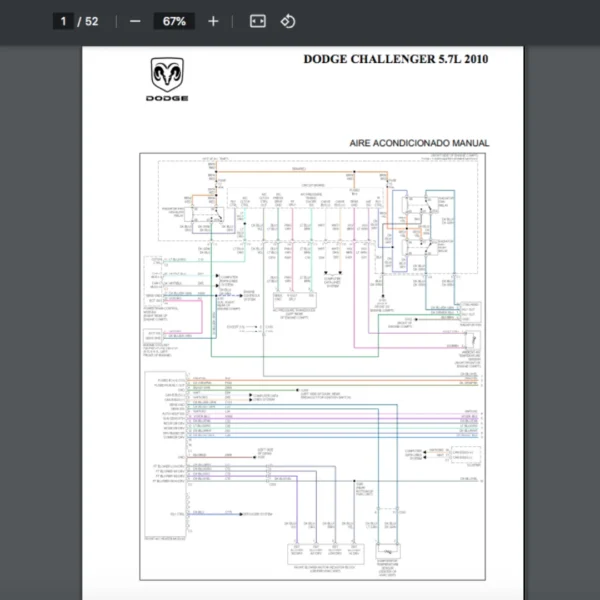Click the 67% zoom level box
600x600 pixels.
click(174, 21)
